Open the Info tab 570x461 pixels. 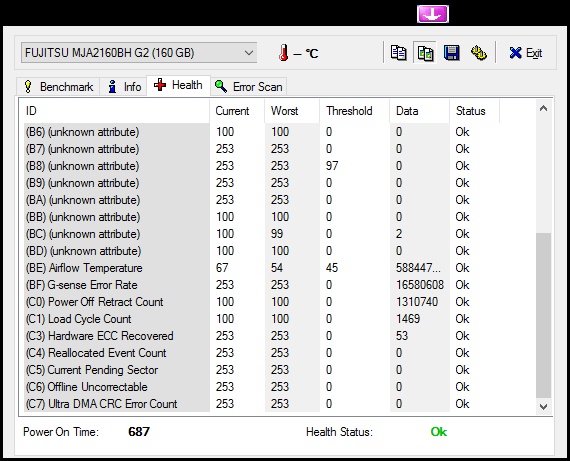click(124, 87)
